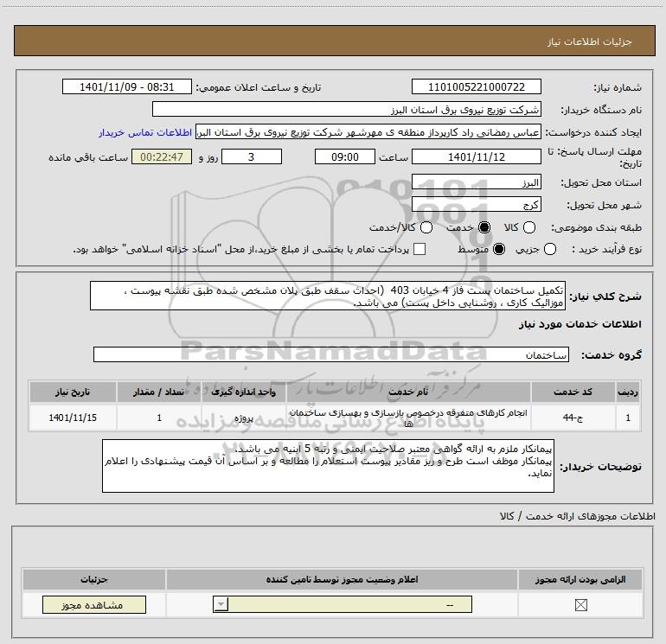This screenshot has height=644, width=666.
Task: Open the اطلاعات تماس خریدار link
Action: 145,132
